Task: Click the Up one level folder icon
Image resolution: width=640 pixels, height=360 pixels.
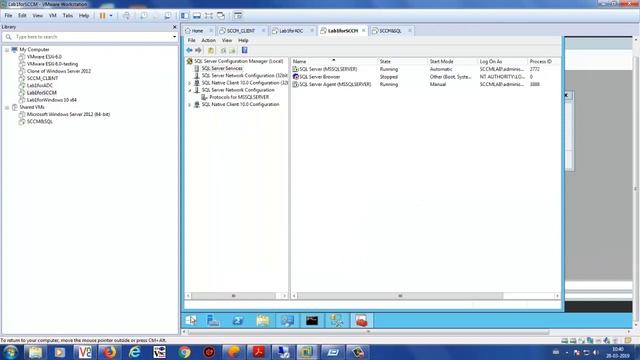Action: [211, 50]
